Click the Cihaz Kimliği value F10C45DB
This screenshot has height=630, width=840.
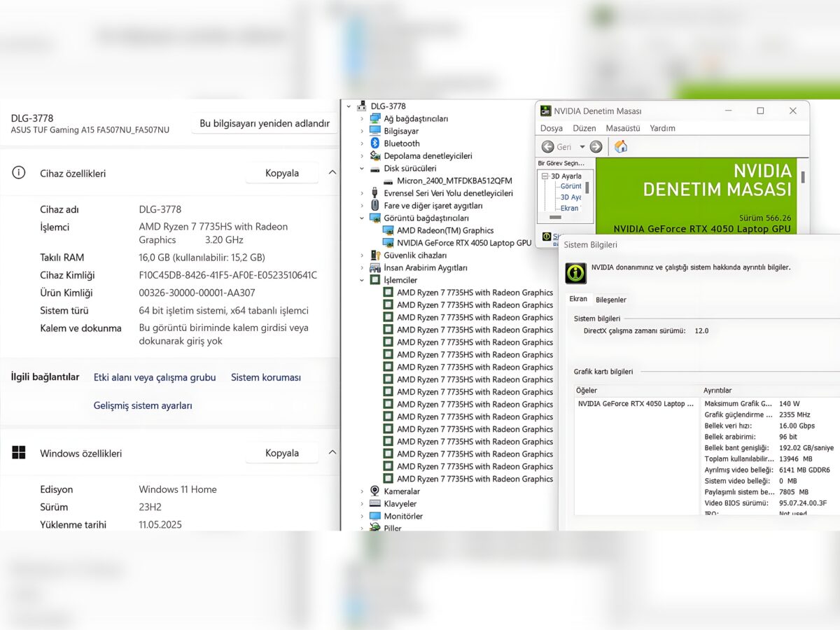pyautogui.click(x=228, y=275)
